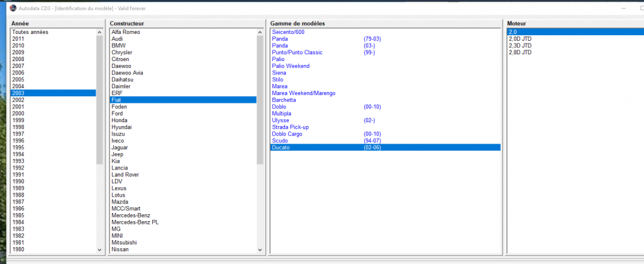This screenshot has height=264, width=644.
Task: Click the Constructeur list scroll-up arrow
Action: pos(260,32)
